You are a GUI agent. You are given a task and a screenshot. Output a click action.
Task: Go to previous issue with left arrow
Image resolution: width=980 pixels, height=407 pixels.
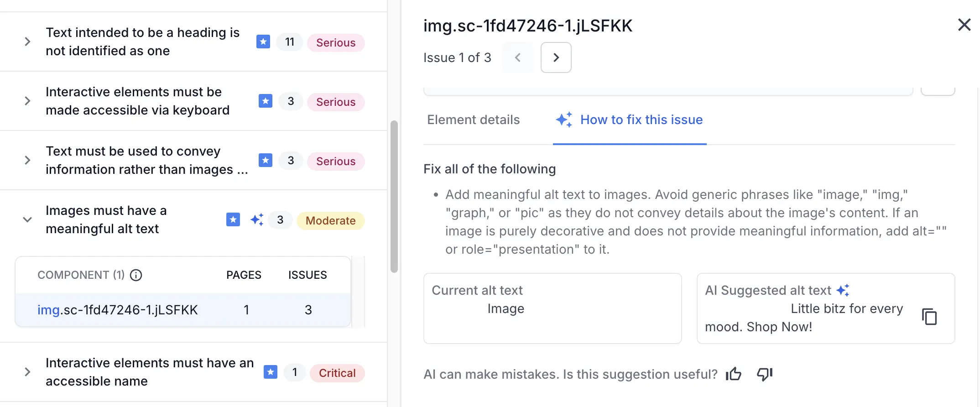(x=518, y=57)
